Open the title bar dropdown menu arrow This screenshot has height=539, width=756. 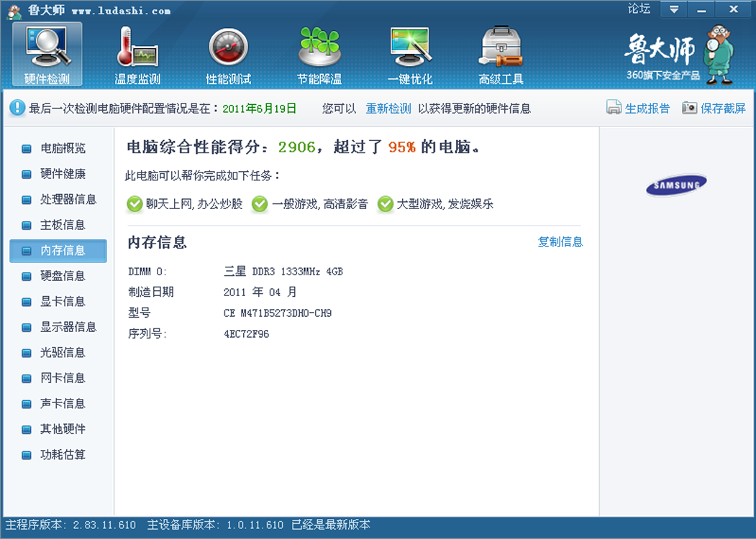pyautogui.click(x=674, y=9)
